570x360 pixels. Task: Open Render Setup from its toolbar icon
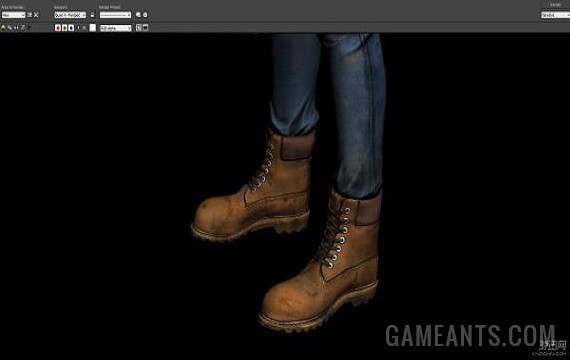138,15
